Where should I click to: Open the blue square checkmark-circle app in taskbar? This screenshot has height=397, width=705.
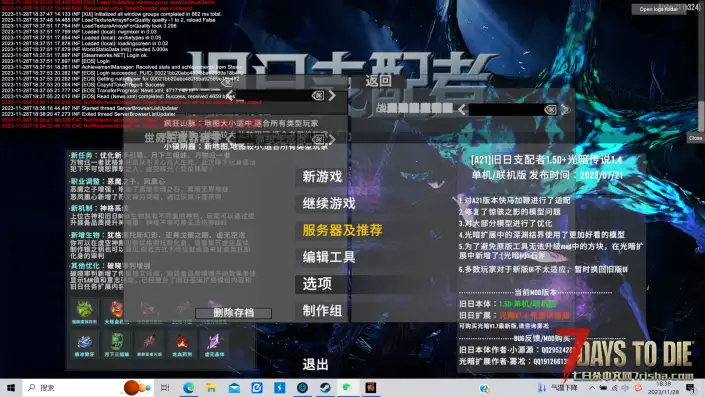(x=257, y=388)
